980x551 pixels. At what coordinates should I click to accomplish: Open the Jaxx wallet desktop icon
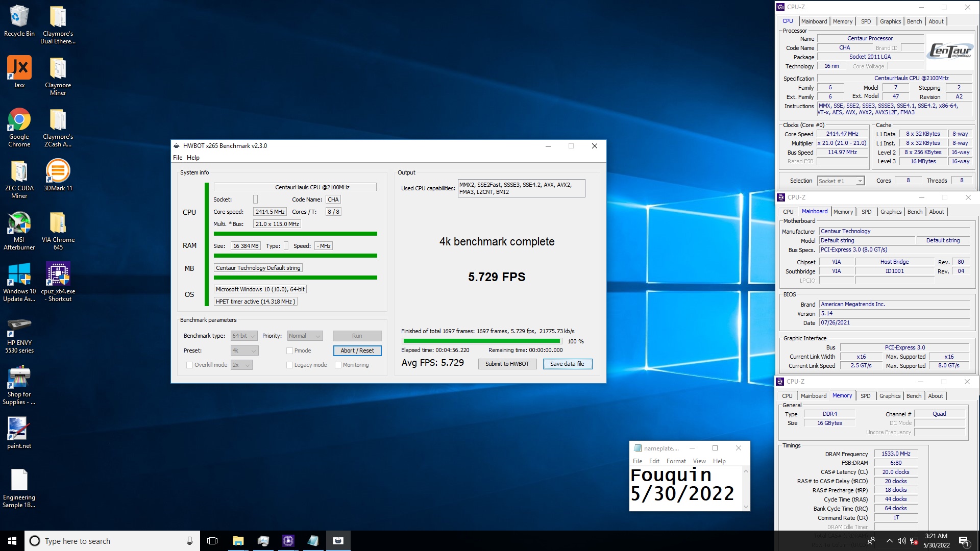pos(19,72)
